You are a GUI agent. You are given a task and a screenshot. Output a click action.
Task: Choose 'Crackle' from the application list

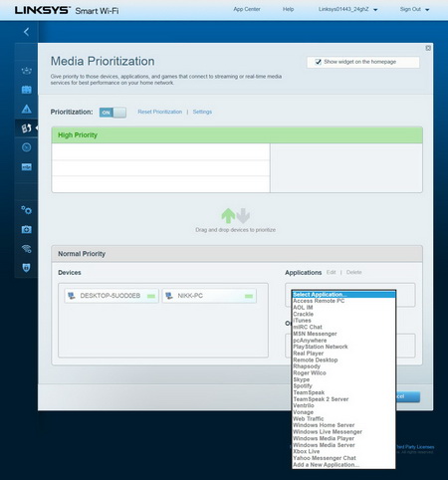point(343,314)
